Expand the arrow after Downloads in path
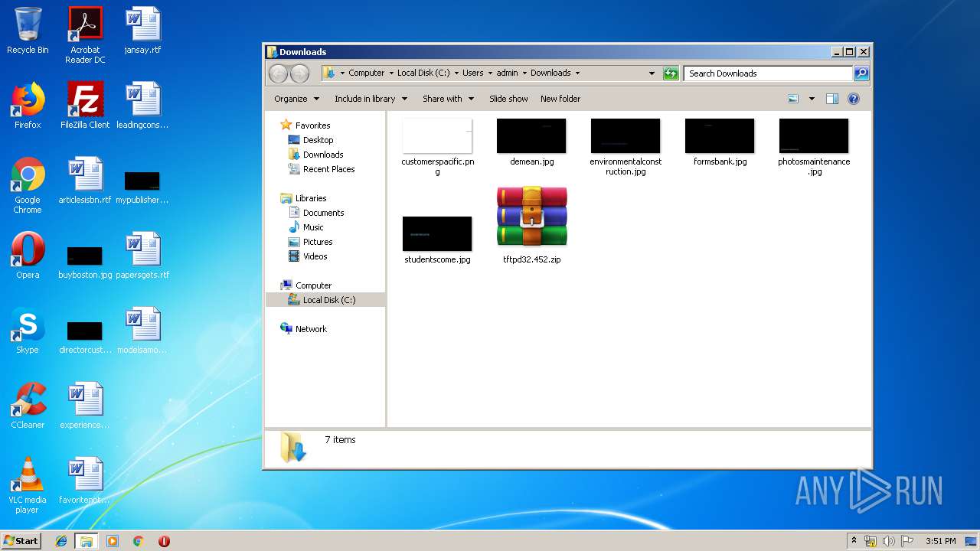Screen dimensions: 980x551 (x=577, y=73)
